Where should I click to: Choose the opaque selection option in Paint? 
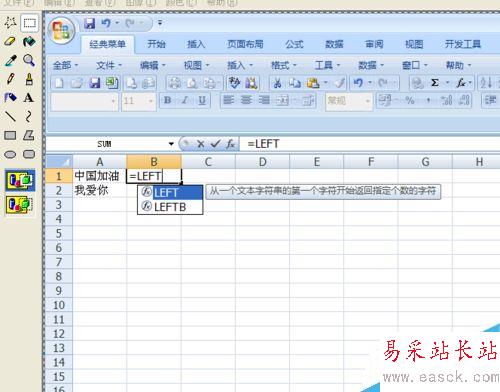[20, 180]
